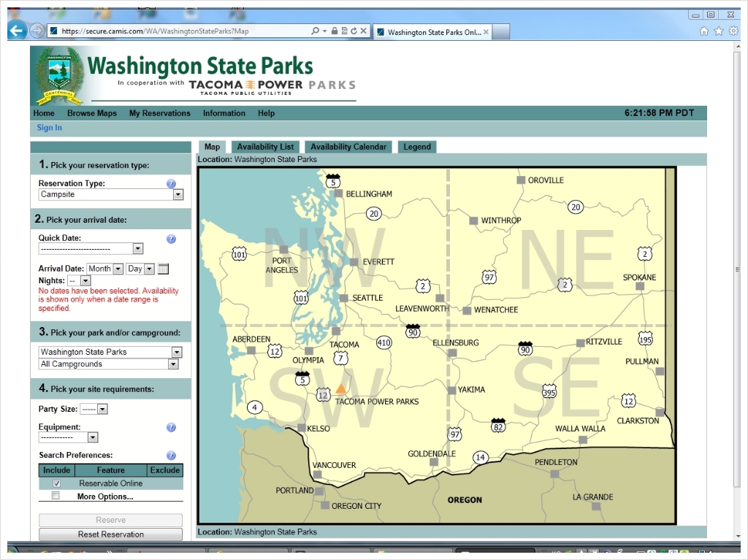Open the Nights dropdown
This screenshot has width=748, height=560.
(x=79, y=281)
